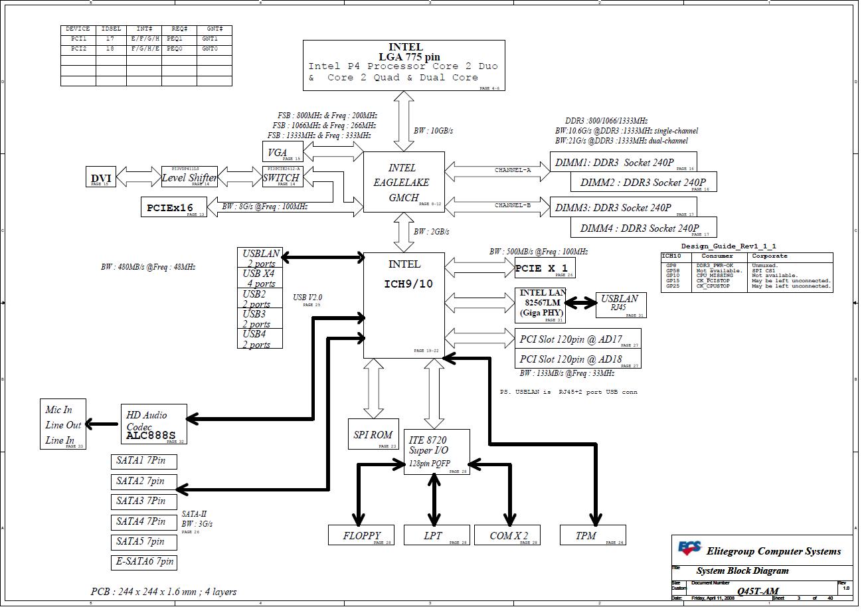Image resolution: width=868 pixels, height=613 pixels.
Task: Click the ITE 8720 Super I/O block
Action: coord(436,452)
